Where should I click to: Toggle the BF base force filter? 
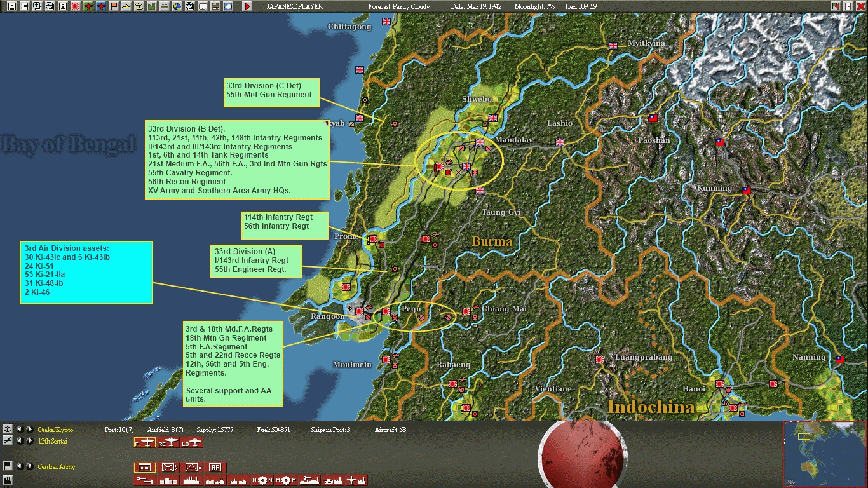pos(215,468)
